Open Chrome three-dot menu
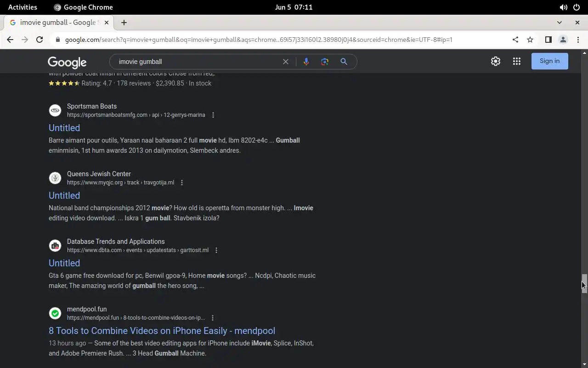Image resolution: width=588 pixels, height=368 pixels. 578,40
